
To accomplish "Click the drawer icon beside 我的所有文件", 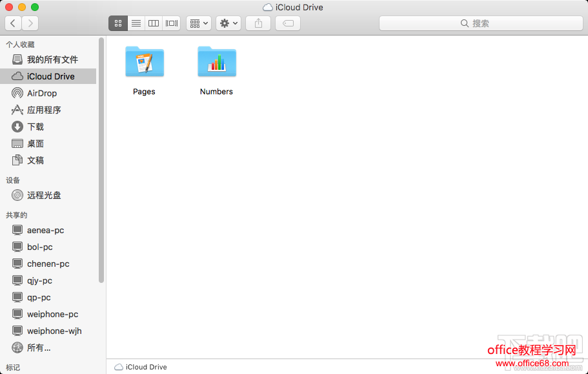I will [x=17, y=59].
